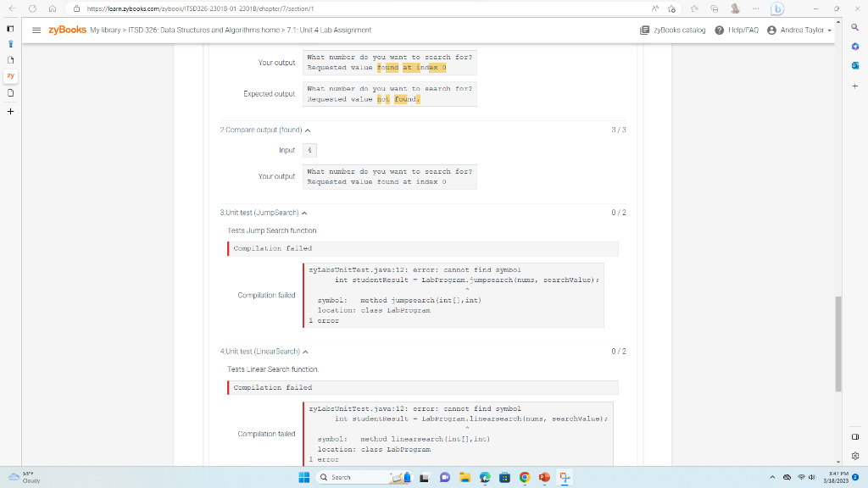868x488 pixels.
Task: Collapse the Unit test (JumpSearch) section
Action: pos(304,212)
